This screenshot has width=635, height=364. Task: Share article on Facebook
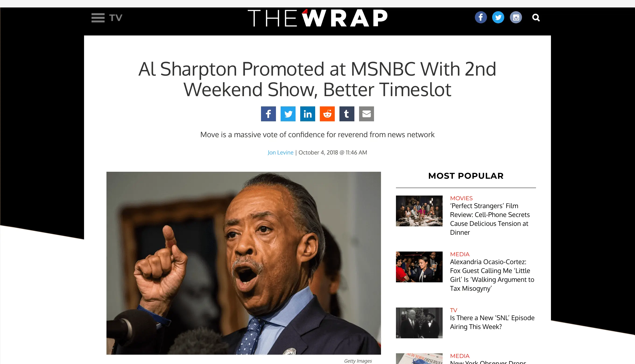coord(268,114)
